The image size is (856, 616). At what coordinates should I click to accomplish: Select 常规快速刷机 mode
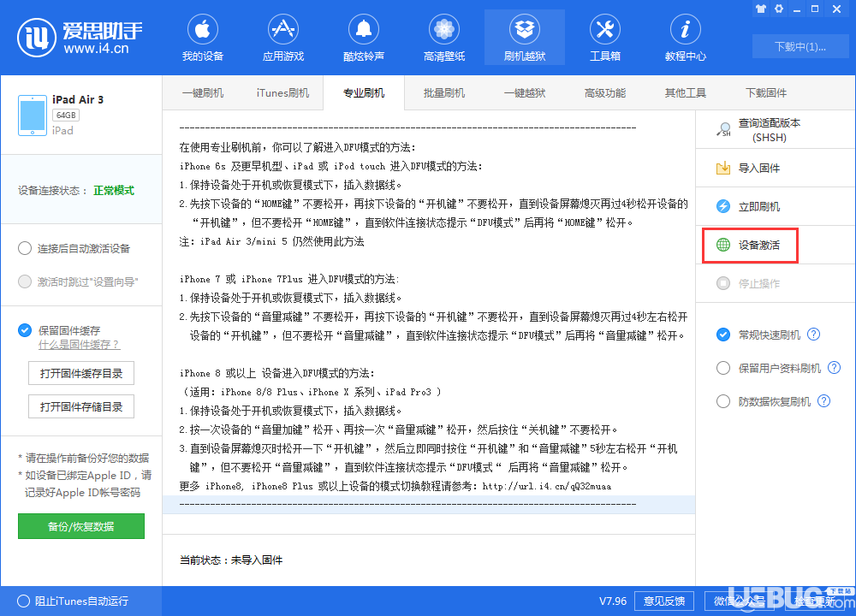(722, 335)
